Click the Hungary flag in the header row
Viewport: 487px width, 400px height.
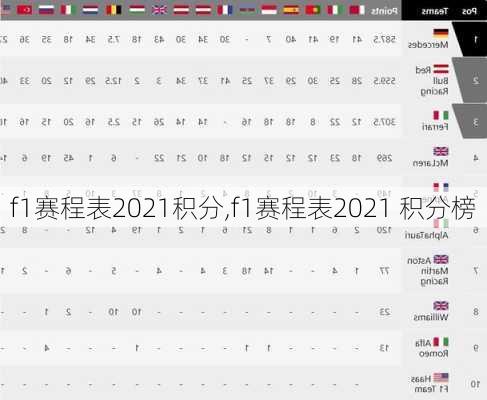(x=137, y=10)
